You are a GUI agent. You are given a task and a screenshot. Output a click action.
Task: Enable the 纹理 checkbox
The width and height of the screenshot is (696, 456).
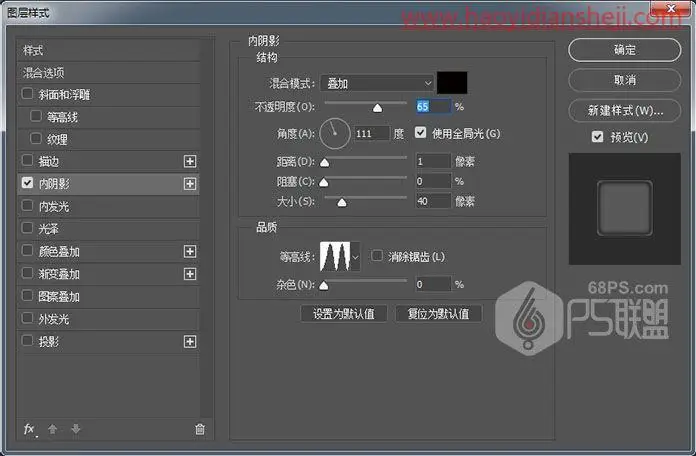click(x=36, y=139)
